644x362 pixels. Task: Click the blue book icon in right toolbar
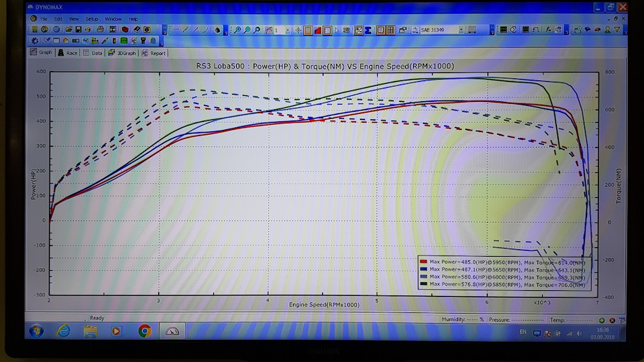(x=588, y=29)
